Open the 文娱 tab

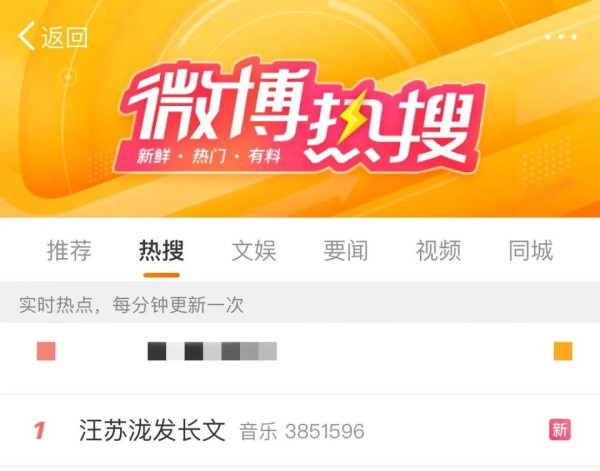(x=254, y=251)
